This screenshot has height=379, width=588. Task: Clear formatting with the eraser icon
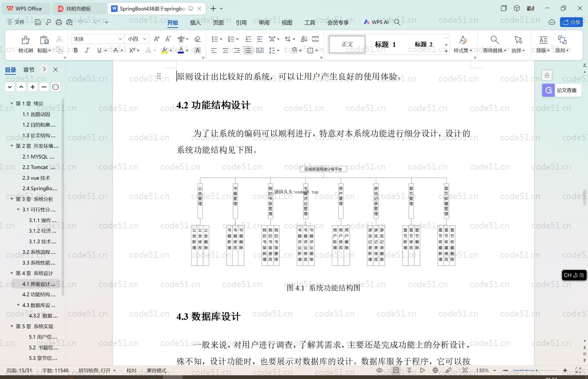click(198, 39)
